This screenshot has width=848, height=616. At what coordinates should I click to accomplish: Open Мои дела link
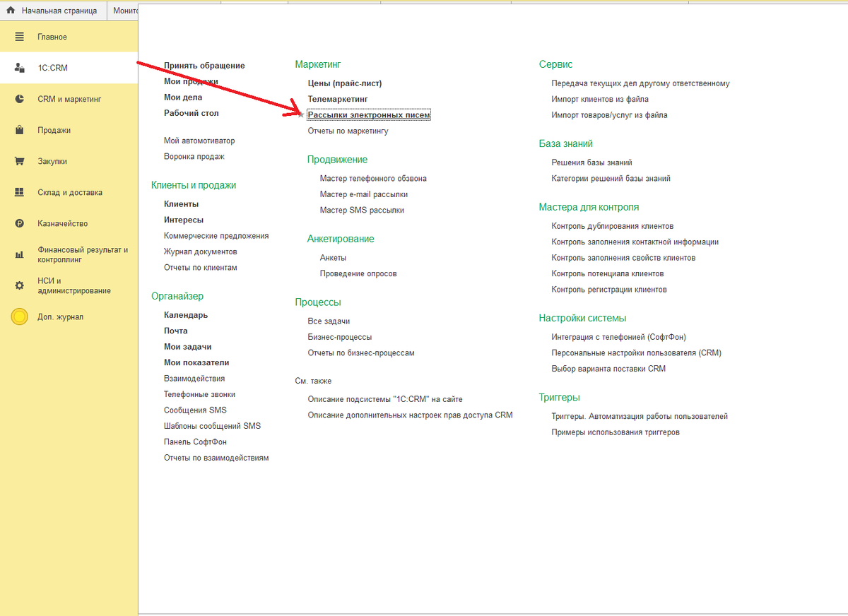[x=183, y=97]
